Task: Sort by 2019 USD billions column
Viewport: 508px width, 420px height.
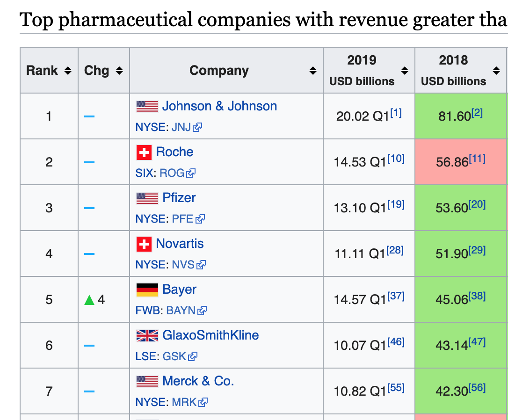Action: (405, 71)
